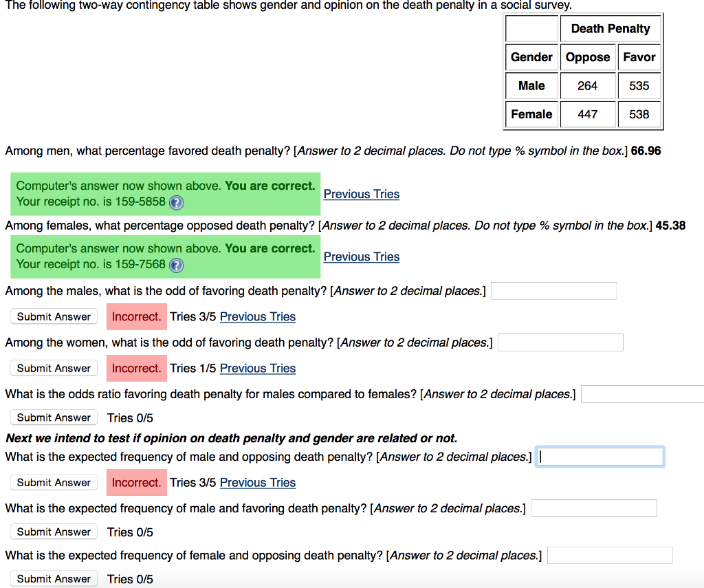Submit answer for expected frequency male favoring
This screenshot has width=704, height=588.
pyautogui.click(x=54, y=532)
